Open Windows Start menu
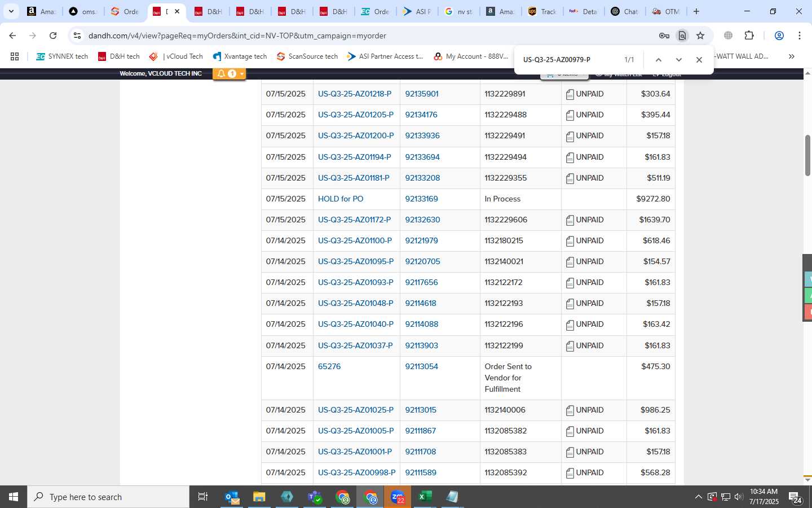Image resolution: width=812 pixels, height=508 pixels. coord(14,497)
